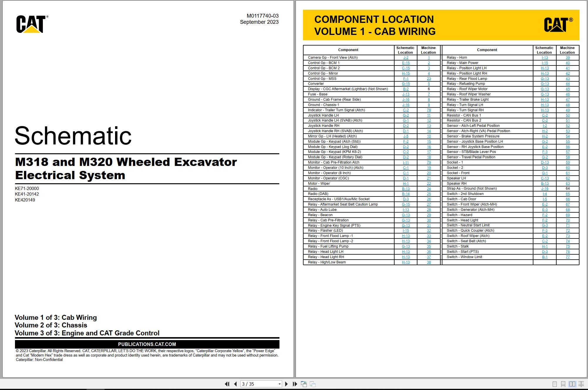Open machine location link 26 for USB1/Aux/Mic receptacle
Viewport: 588px width, 390px height.
click(x=429, y=199)
